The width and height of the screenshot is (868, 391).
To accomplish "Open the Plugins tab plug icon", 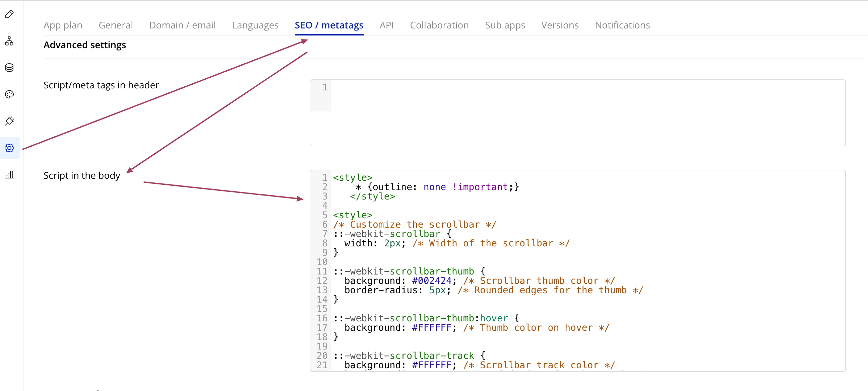I will (x=9, y=121).
